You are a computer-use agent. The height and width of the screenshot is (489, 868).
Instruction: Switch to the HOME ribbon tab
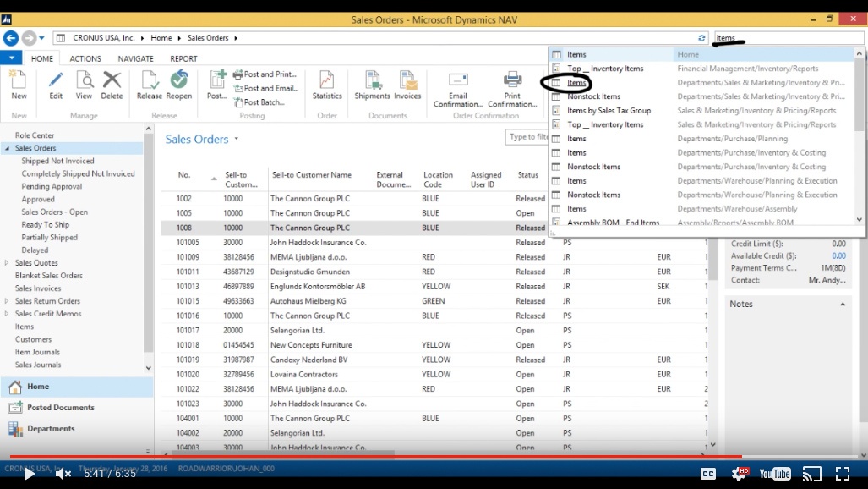coord(42,58)
